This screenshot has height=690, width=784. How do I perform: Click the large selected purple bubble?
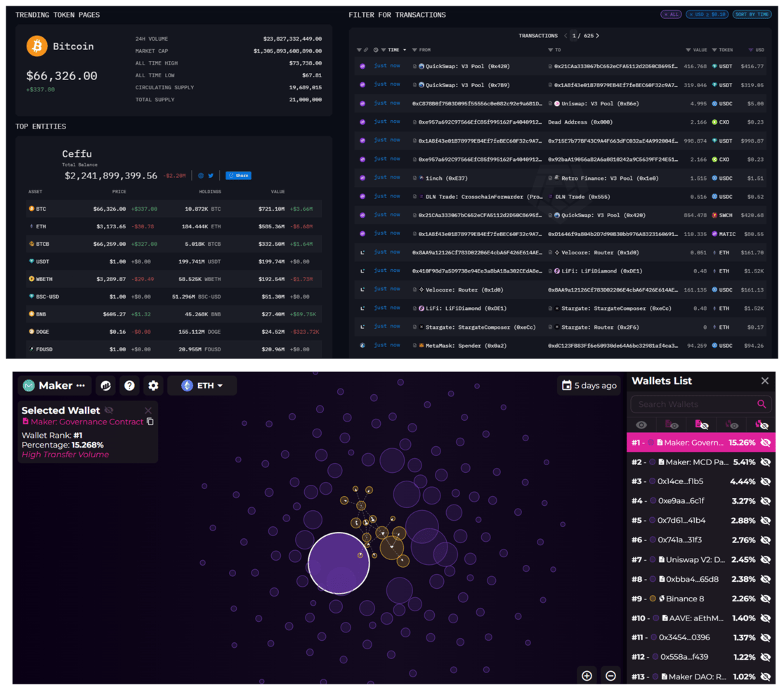339,563
